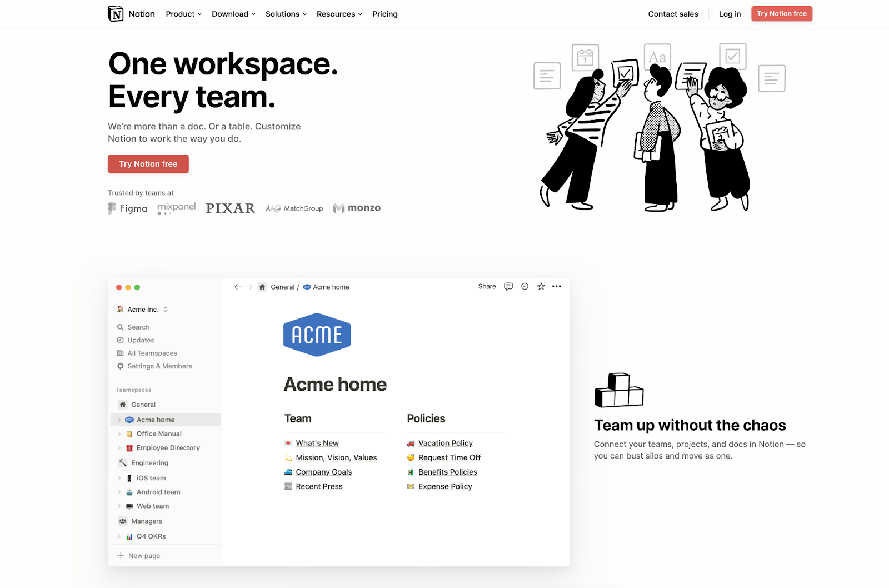
Task: Expand the Android team page
Action: click(119, 492)
